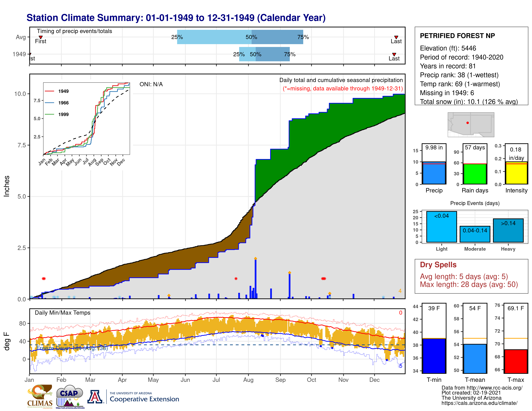
Task: Click the 'Cooperative Extension' text
Action: (144, 399)
